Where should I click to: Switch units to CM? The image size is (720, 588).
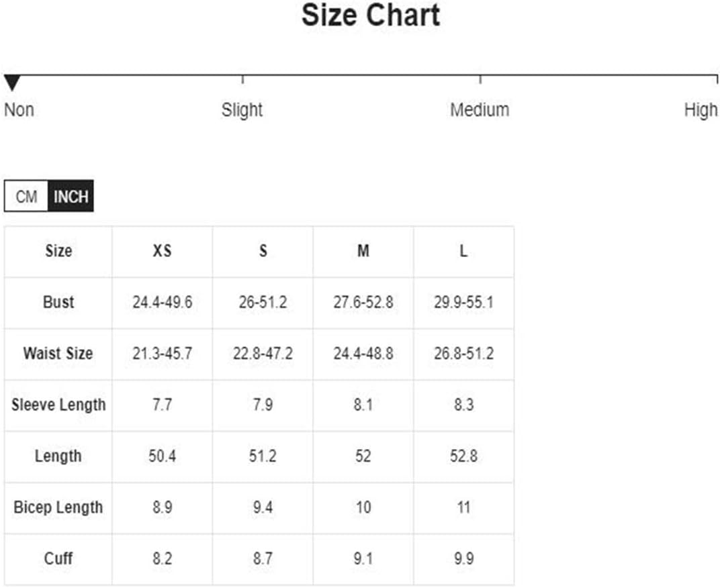pyautogui.click(x=26, y=197)
